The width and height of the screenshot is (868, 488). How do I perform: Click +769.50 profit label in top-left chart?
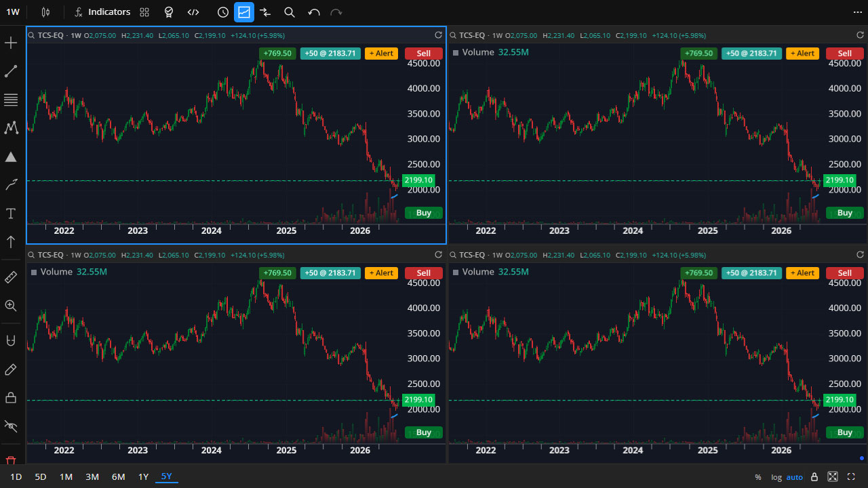[277, 54]
